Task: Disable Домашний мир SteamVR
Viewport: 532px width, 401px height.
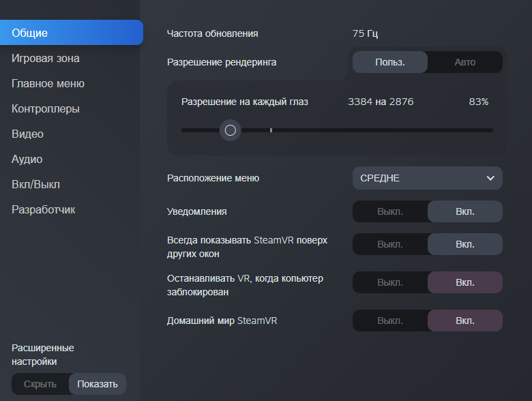Action: 390,321
